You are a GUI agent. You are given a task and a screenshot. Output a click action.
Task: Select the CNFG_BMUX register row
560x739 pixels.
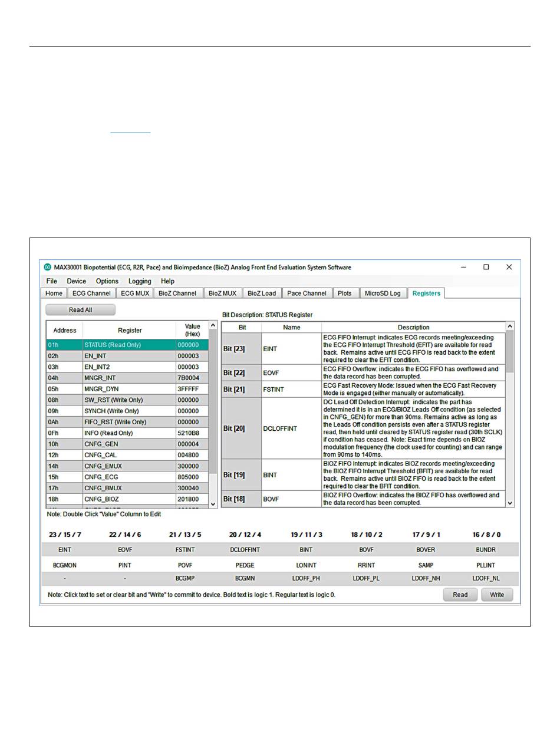click(x=127, y=489)
